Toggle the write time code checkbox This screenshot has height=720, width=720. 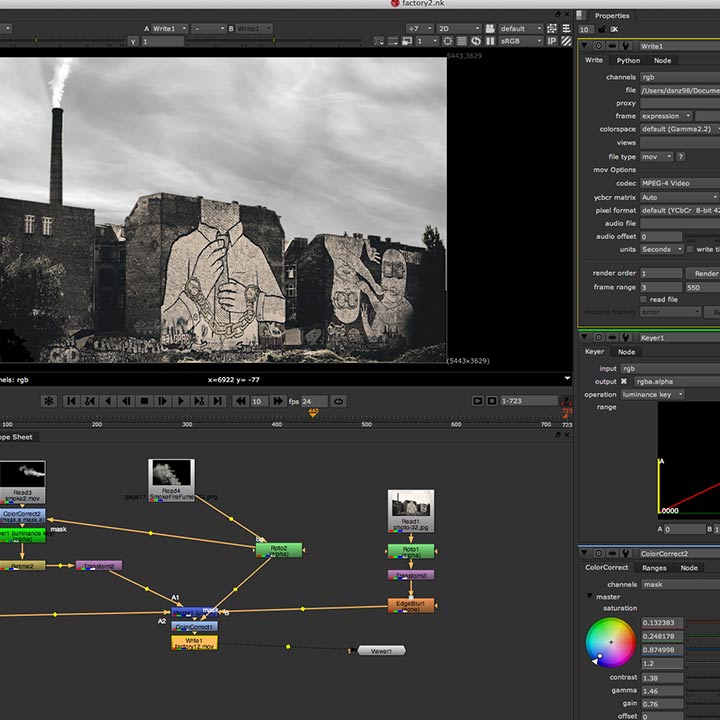click(x=690, y=249)
